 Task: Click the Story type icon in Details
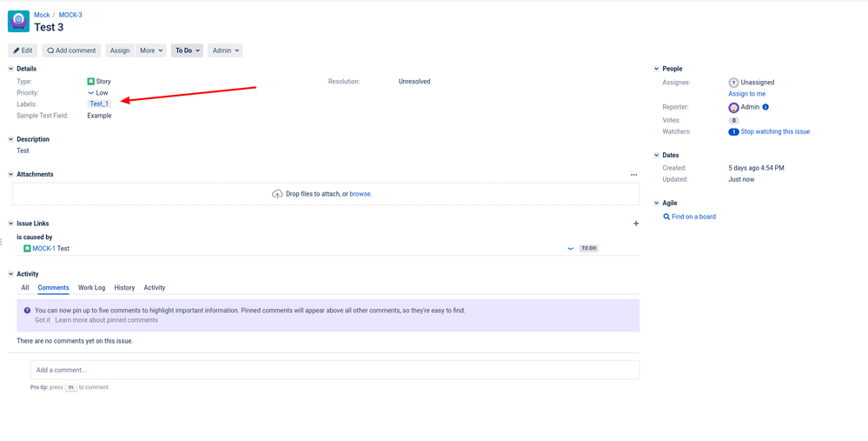(x=90, y=82)
